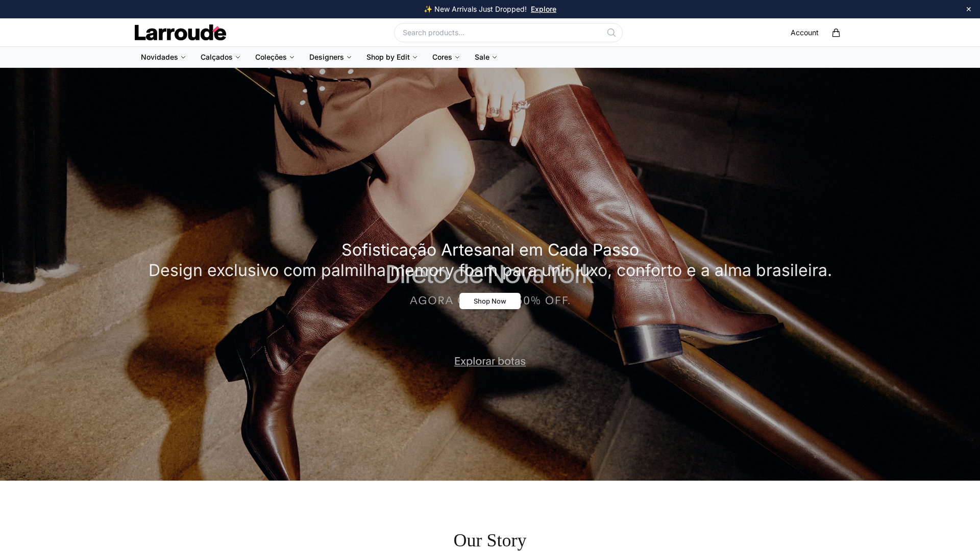Viewport: 980px width, 551px height.
Task: Expand the Calçados menu chevron
Action: click(x=238, y=57)
